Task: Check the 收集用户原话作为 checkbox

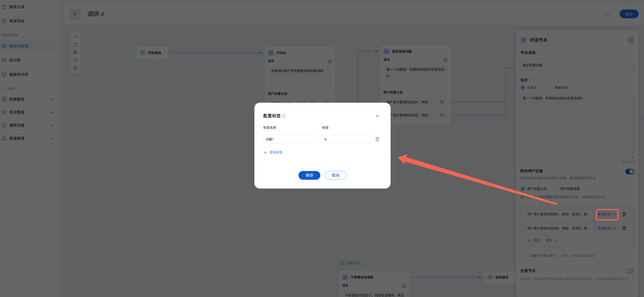Action: click(525, 256)
